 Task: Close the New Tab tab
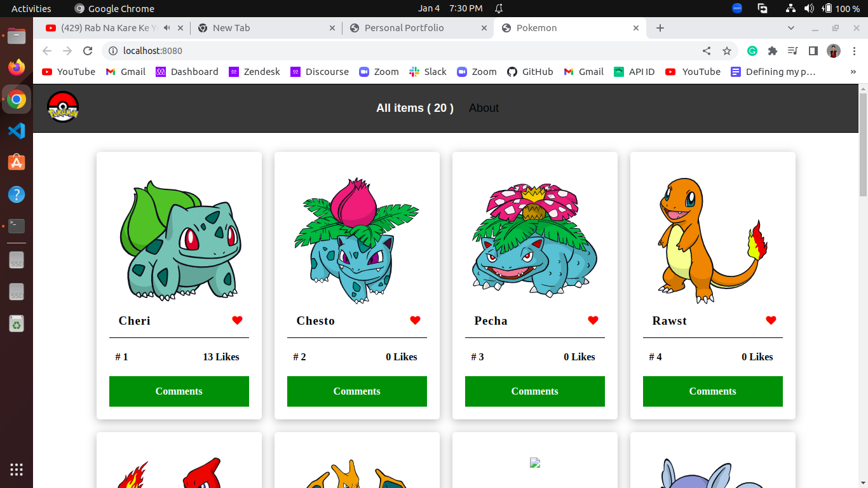point(332,28)
